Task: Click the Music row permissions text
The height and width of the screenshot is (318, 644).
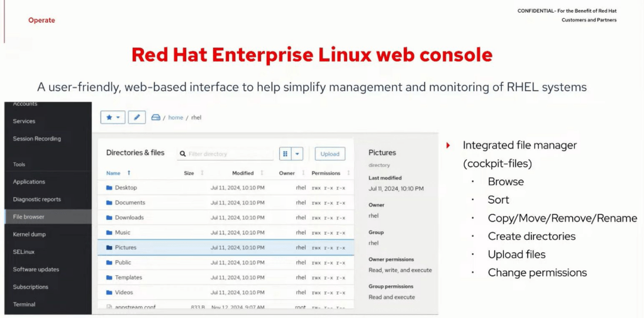Action: coord(328,233)
